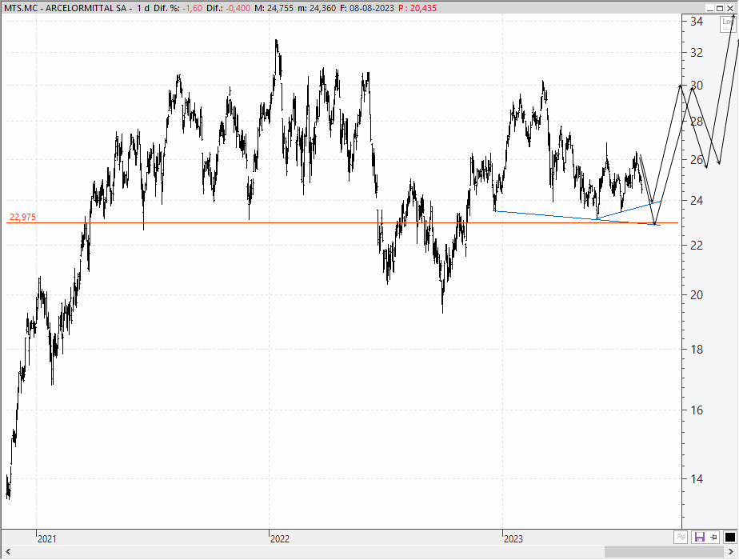Click the 16 price axis label
The width and height of the screenshot is (739, 560).
point(697,410)
